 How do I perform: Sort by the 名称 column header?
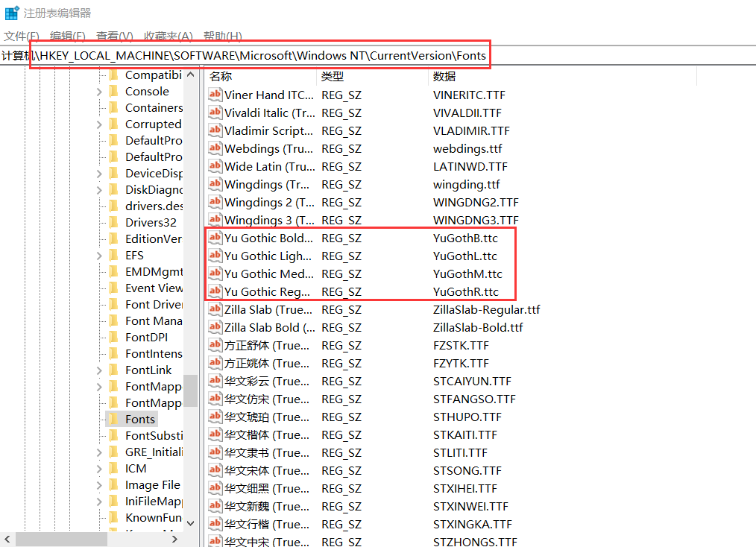tap(221, 76)
